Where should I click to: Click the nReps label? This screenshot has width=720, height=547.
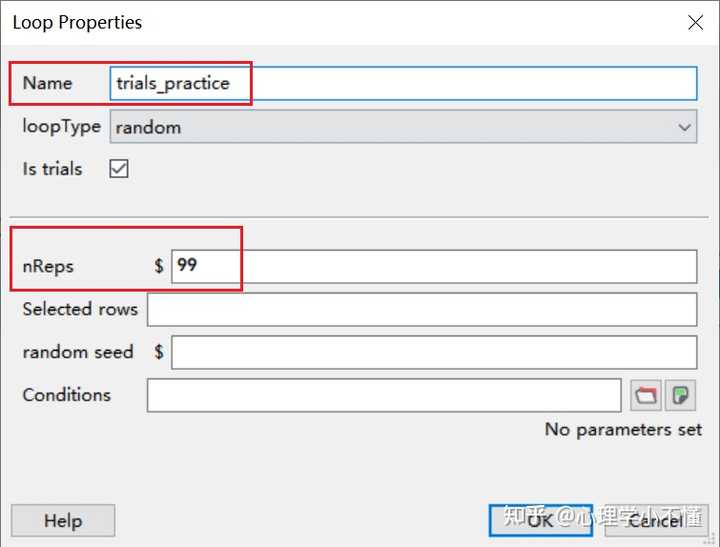pos(48,267)
